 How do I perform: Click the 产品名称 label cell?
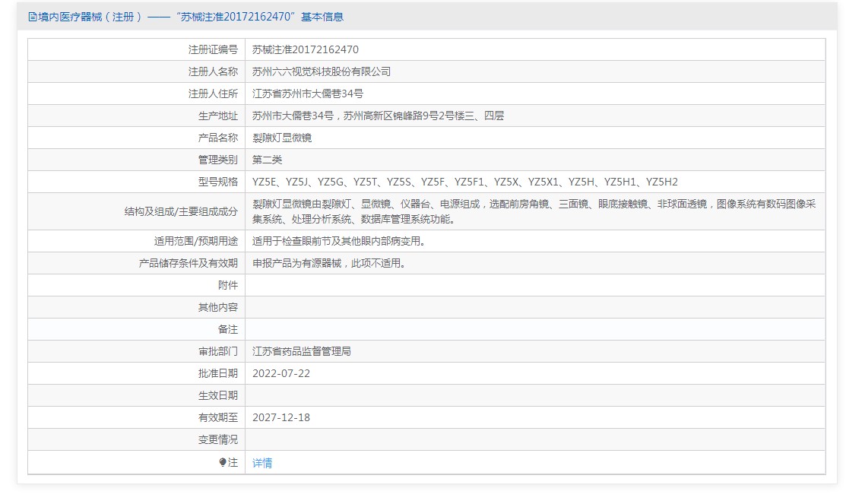[137, 138]
